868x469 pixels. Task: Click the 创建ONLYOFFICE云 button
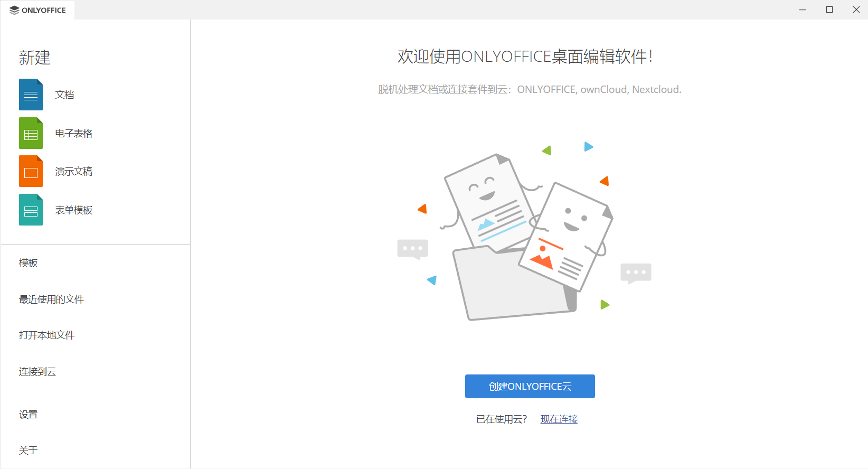pos(530,386)
